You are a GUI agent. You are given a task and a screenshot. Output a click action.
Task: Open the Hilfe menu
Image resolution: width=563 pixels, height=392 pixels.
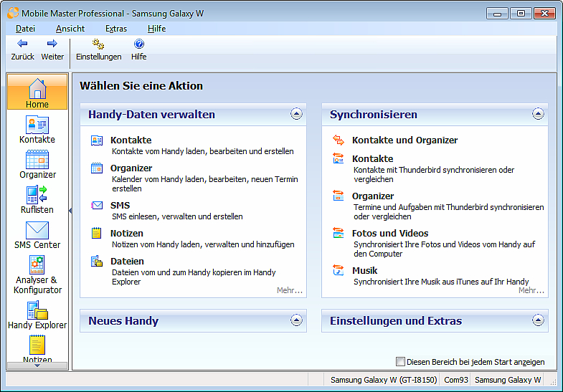pos(156,29)
